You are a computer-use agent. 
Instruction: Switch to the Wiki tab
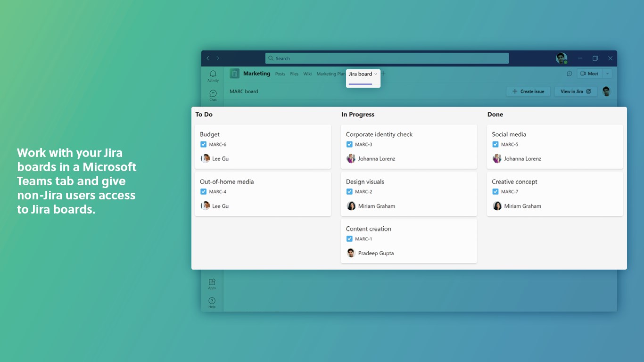tap(307, 74)
